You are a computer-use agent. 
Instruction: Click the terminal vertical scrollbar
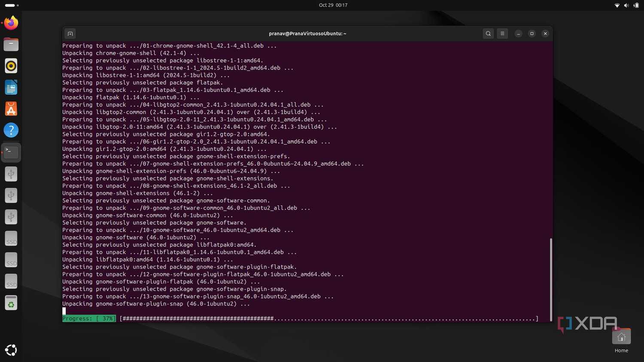click(x=551, y=279)
